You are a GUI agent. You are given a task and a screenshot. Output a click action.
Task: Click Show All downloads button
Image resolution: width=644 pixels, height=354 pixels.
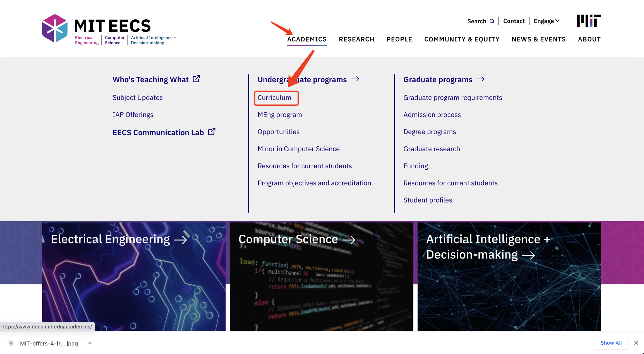pos(611,343)
